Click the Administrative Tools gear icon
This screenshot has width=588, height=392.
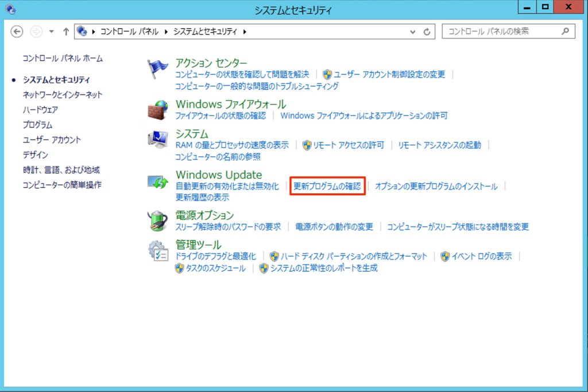click(158, 251)
